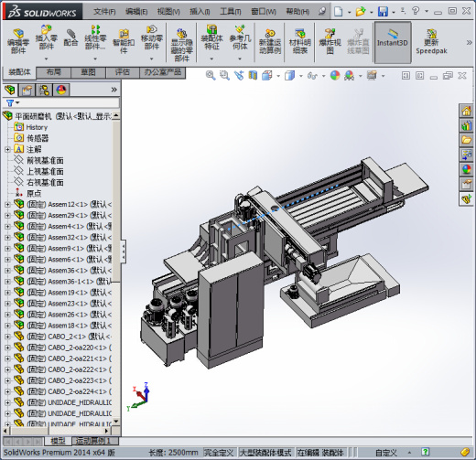The width and height of the screenshot is (476, 460).
Task: Select the Mate (配合) tool
Action: tap(70, 37)
